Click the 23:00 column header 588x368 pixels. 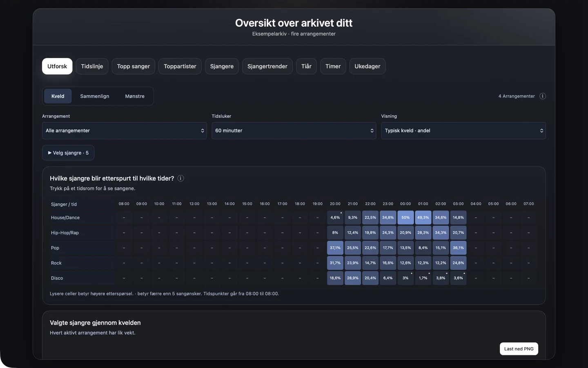388,204
